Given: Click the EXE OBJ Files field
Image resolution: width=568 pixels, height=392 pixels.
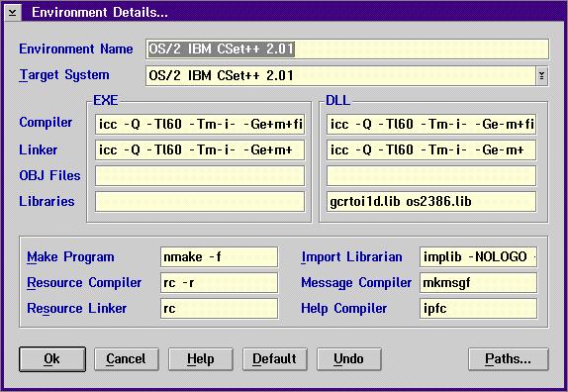Looking at the screenshot, I should tap(200, 176).
